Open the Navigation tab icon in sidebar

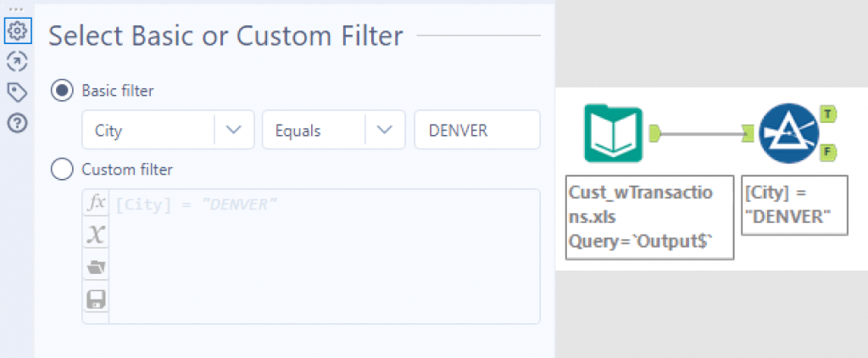pos(16,61)
